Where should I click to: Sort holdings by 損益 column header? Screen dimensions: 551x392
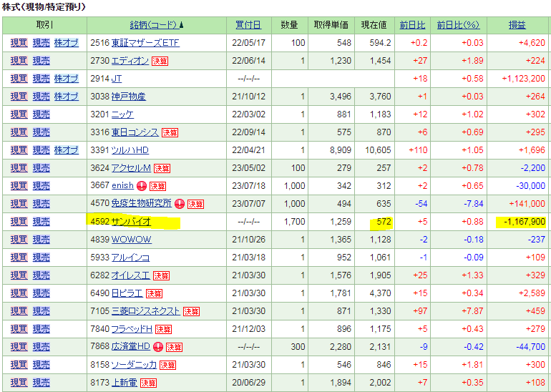tap(517, 25)
